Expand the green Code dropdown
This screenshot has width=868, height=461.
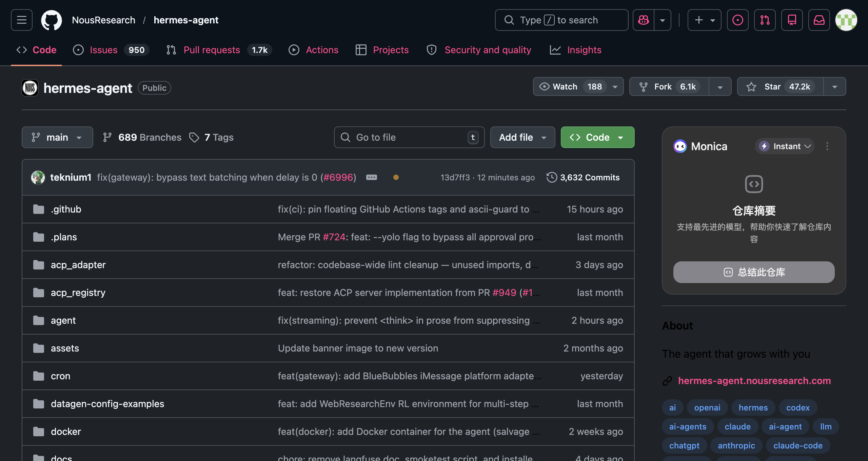pyautogui.click(x=597, y=137)
